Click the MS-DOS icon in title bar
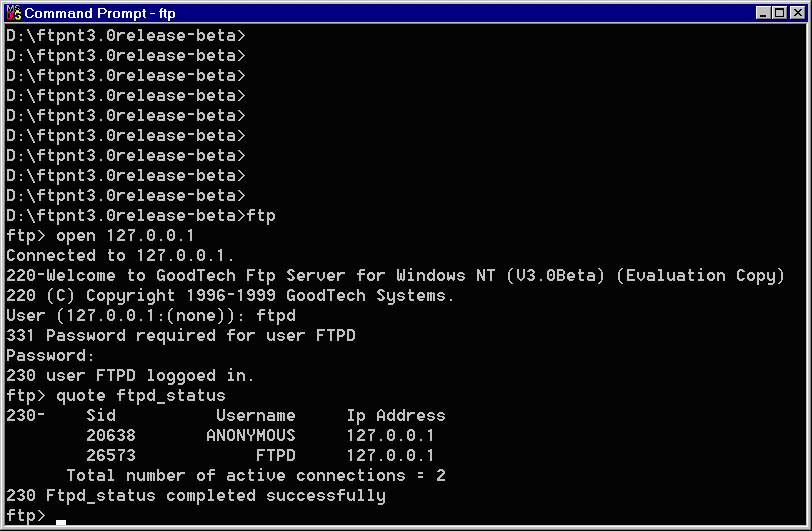The width and height of the screenshot is (812, 531). click(13, 13)
